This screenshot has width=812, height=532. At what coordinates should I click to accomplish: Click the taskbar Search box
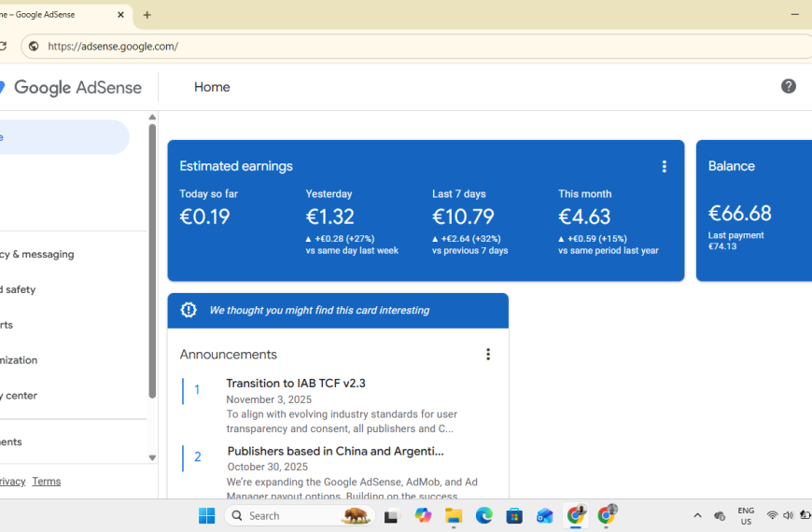click(300, 515)
